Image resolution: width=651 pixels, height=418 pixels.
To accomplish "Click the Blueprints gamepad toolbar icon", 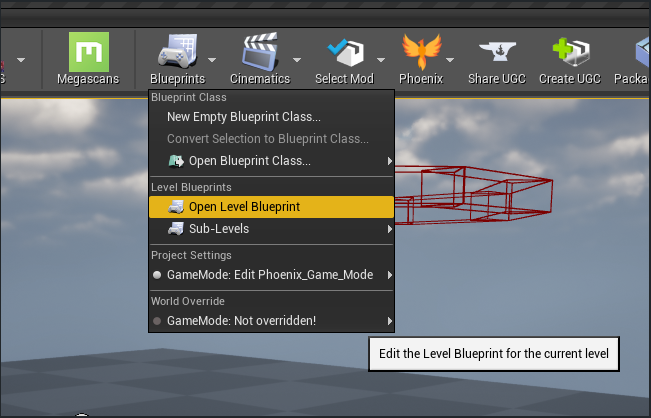I will [x=177, y=51].
